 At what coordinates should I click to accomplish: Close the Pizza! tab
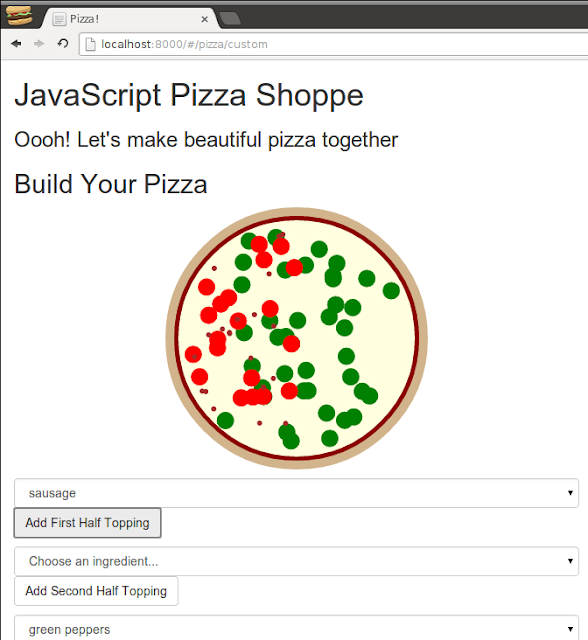[205, 19]
